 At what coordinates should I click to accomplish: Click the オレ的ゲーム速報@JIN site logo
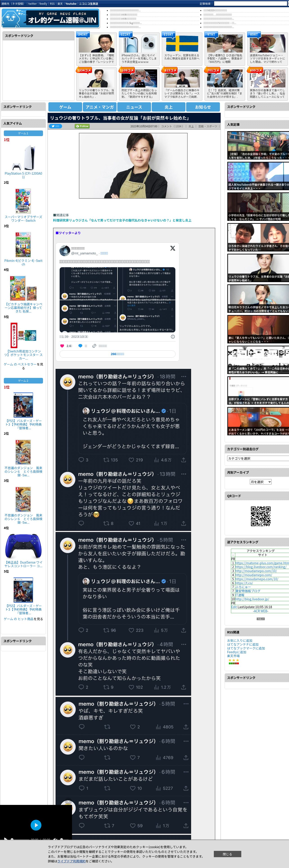[x=50, y=18]
